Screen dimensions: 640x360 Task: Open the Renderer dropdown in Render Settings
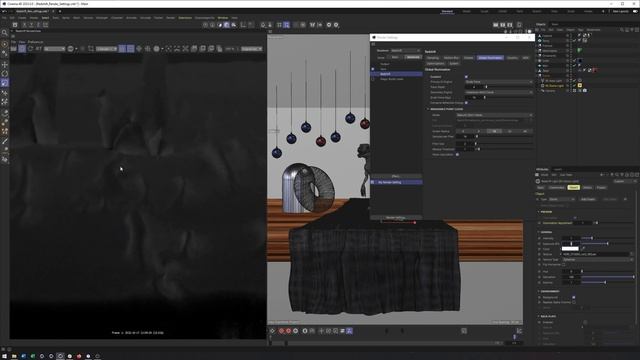(x=405, y=51)
